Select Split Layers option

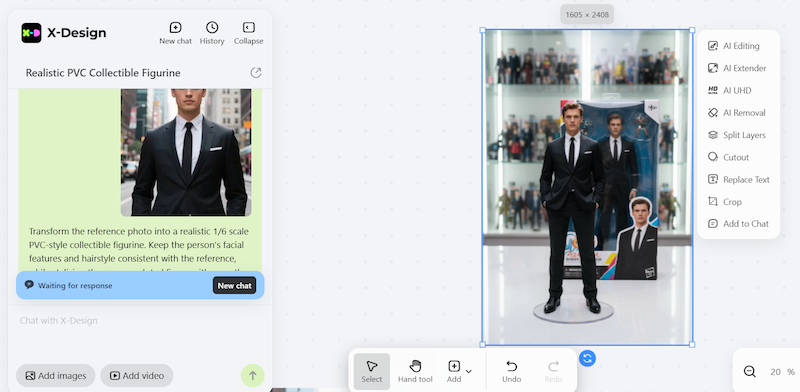coord(737,135)
